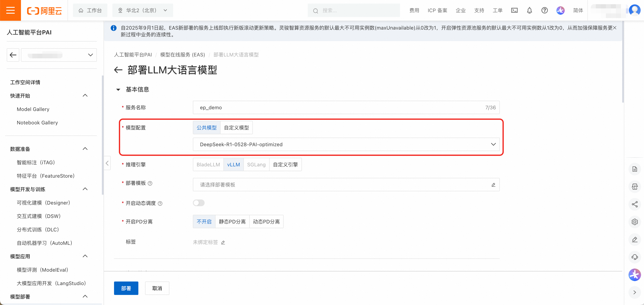The image size is (644, 305).
Task: Click edit pencil next to 未绑定标签
Action: pos(223,242)
